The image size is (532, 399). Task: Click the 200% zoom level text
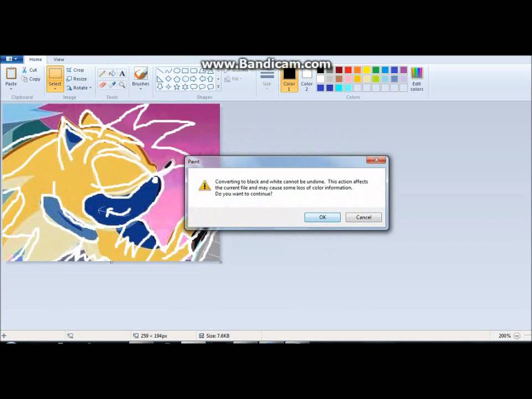(x=504, y=336)
